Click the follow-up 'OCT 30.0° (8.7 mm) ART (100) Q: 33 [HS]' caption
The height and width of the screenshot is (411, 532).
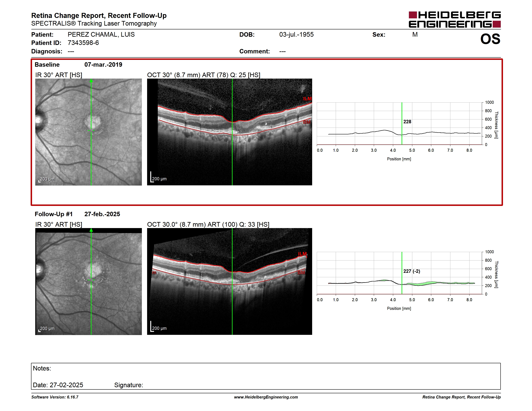click(x=208, y=224)
